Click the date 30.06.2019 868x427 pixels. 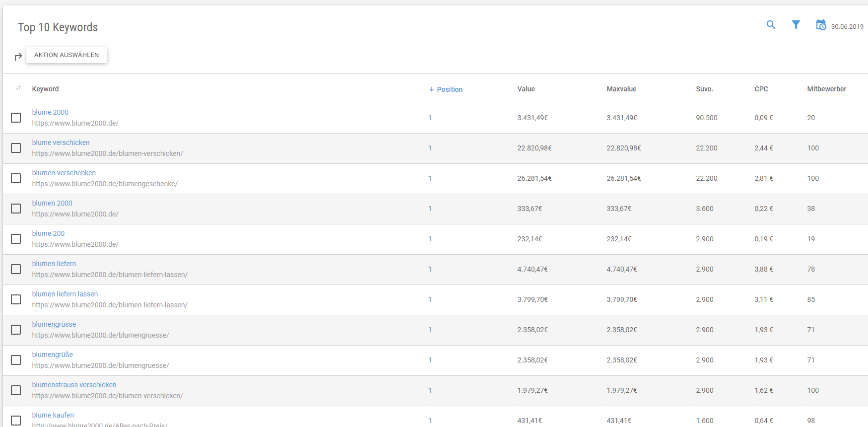847,27
